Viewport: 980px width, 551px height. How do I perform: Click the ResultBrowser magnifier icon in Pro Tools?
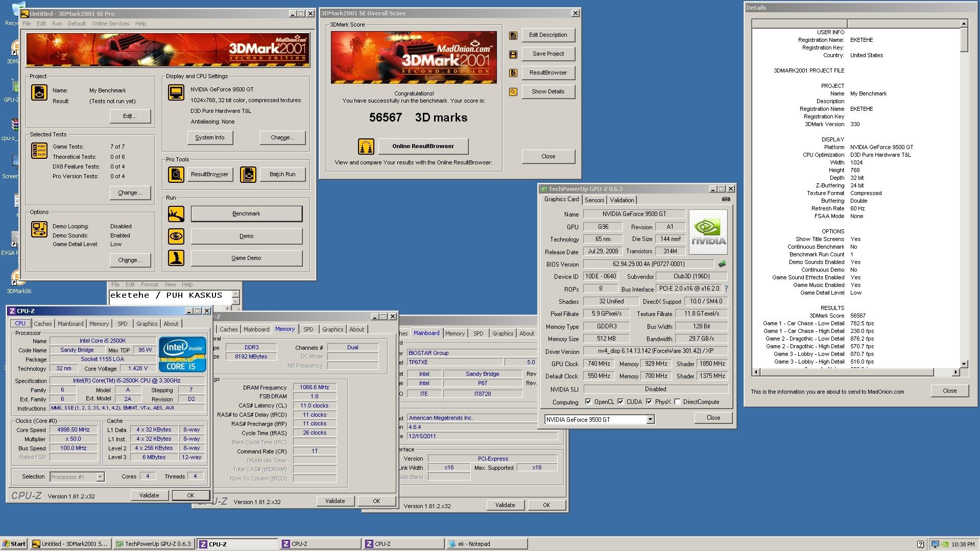pos(176,175)
